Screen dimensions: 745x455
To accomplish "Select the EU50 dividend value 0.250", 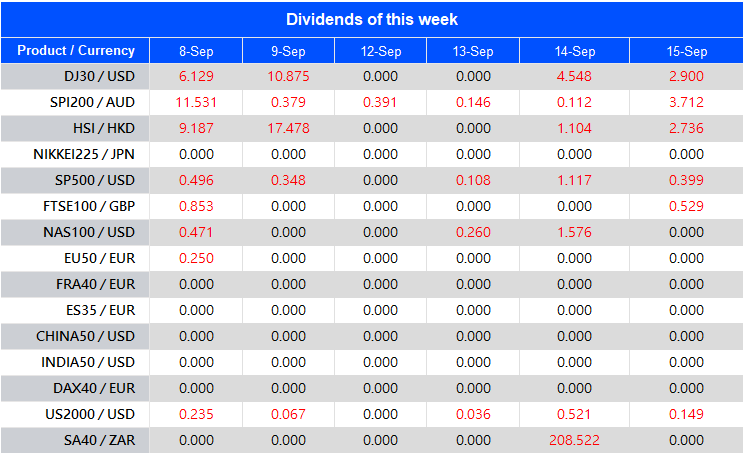I will tap(195, 258).
